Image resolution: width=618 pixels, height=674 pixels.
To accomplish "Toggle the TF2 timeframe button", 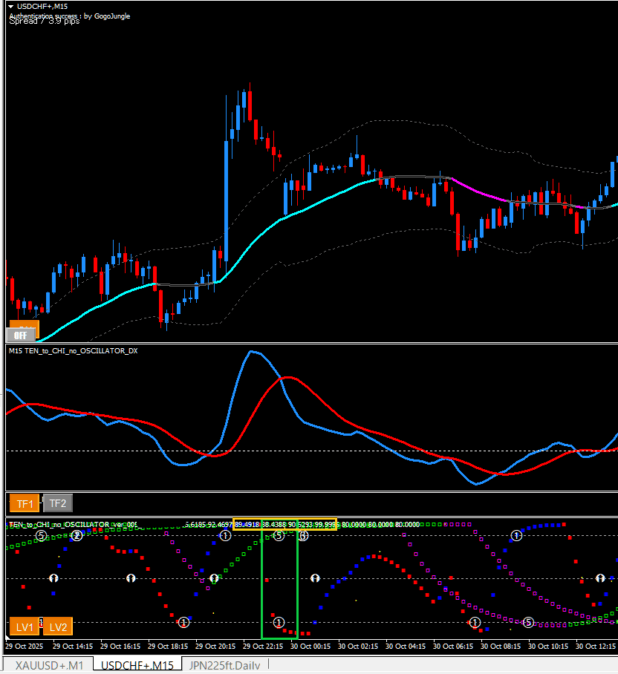I will pos(57,504).
